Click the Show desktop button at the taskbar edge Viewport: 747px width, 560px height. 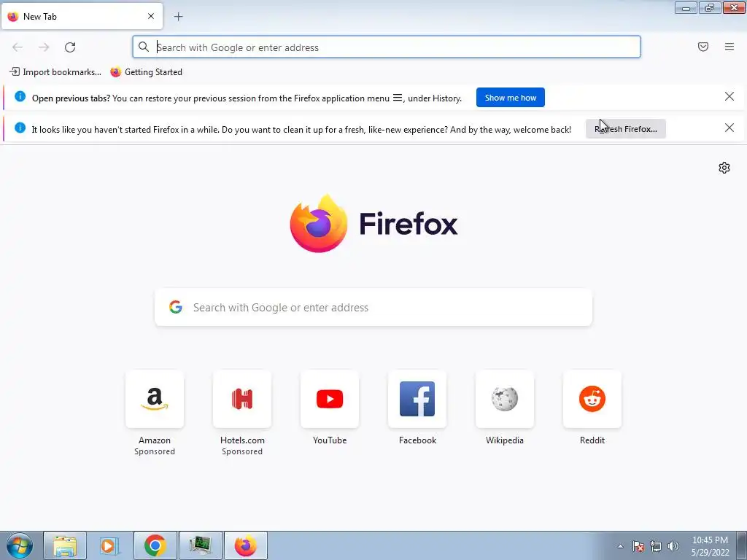(x=742, y=545)
